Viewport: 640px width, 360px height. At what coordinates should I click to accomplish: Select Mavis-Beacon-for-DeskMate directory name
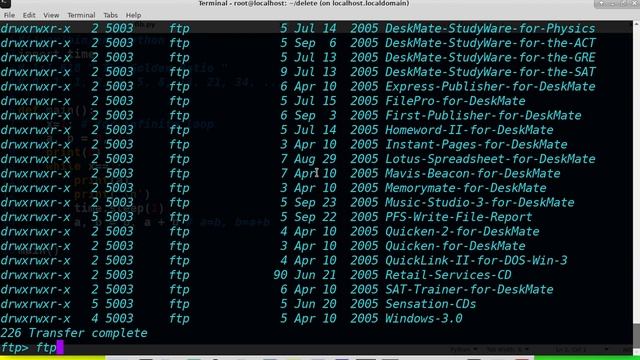pyautogui.click(x=473, y=173)
